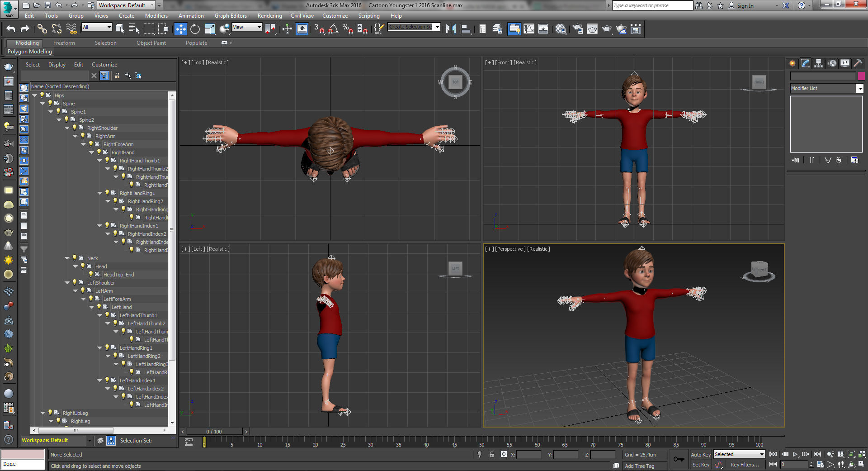Open the Key Filters dialog
This screenshot has height=471, width=868.
pos(745,465)
